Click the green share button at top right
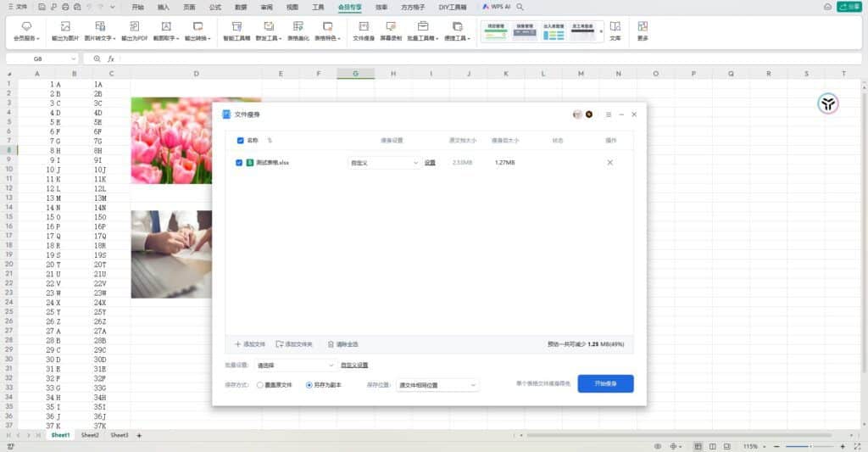 [x=849, y=7]
